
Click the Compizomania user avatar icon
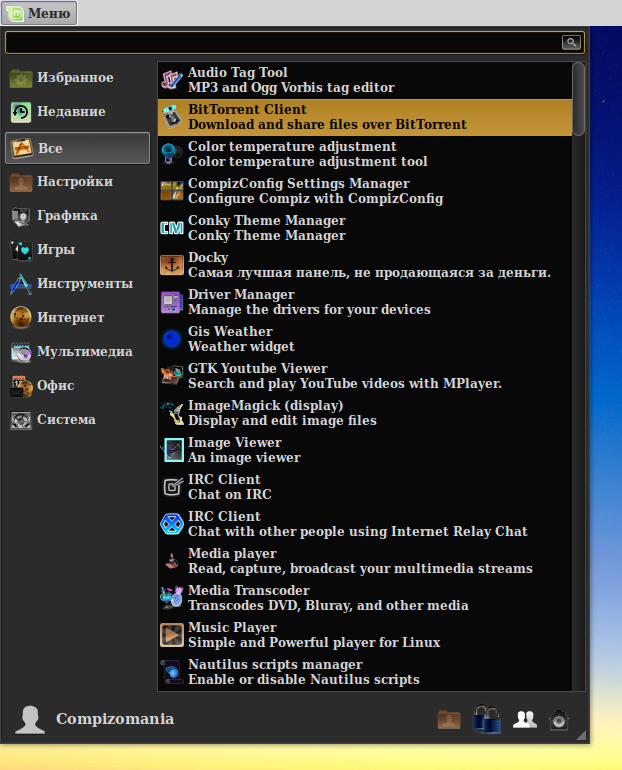tap(30, 719)
